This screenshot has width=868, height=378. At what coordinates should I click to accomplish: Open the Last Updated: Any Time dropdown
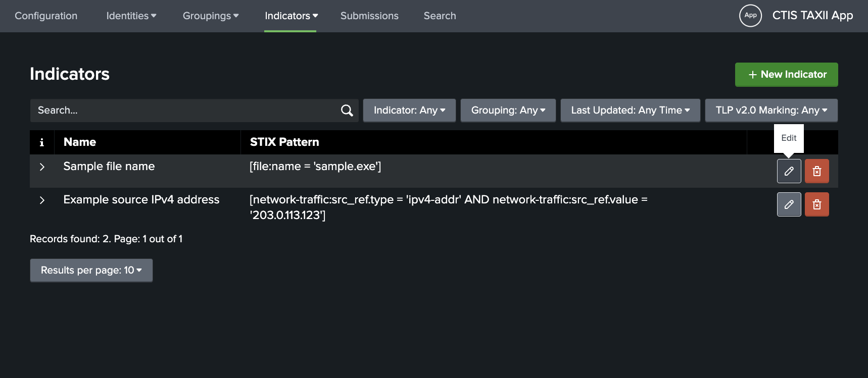630,111
